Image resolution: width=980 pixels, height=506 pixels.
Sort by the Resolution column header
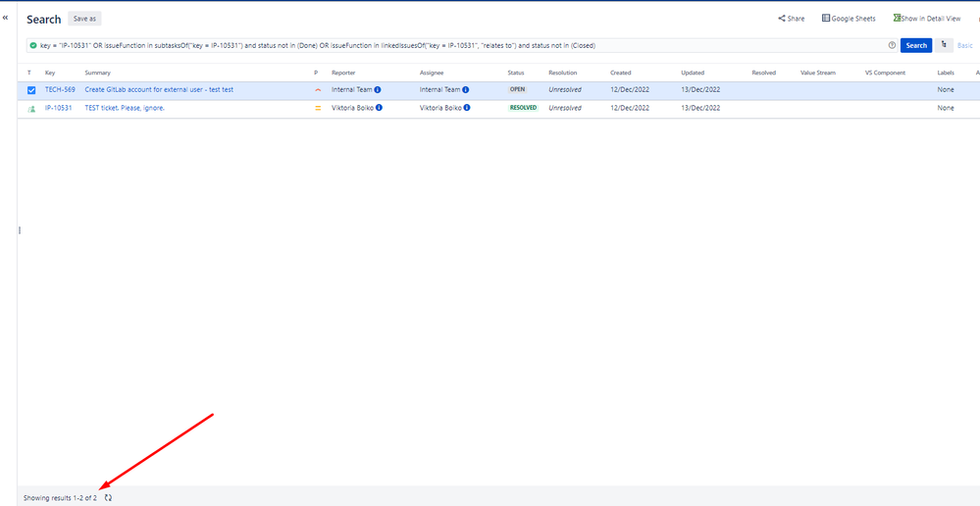(563, 74)
